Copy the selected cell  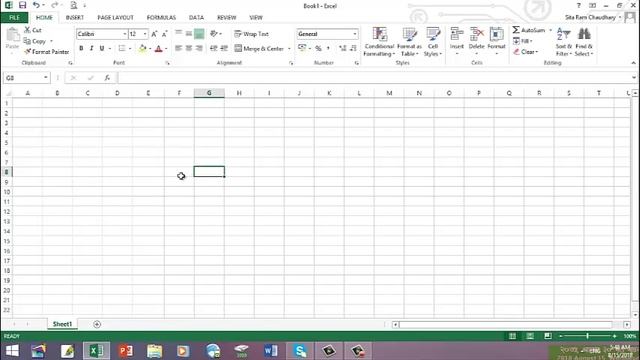click(x=35, y=41)
